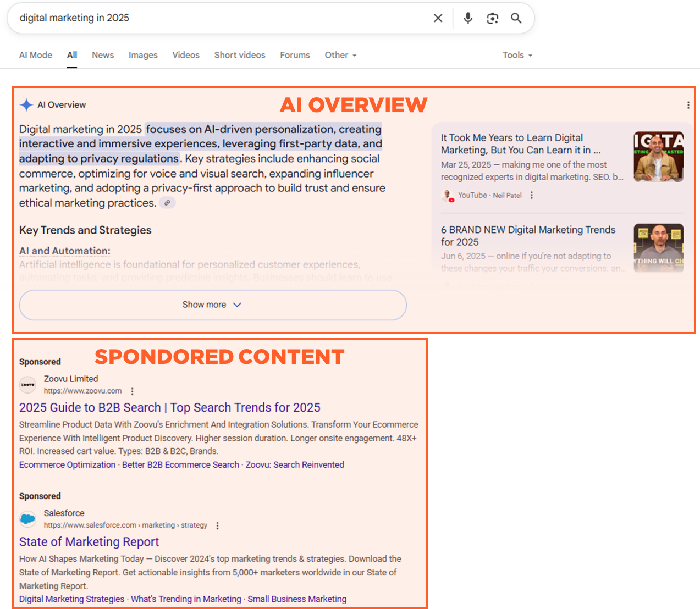Click the 6 BRAND NEW Digital Marketing Trends thumbnail

658,247
